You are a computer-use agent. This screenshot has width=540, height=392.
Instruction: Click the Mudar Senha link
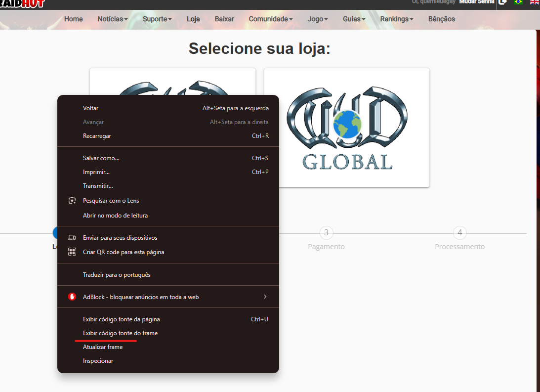coord(477,2)
